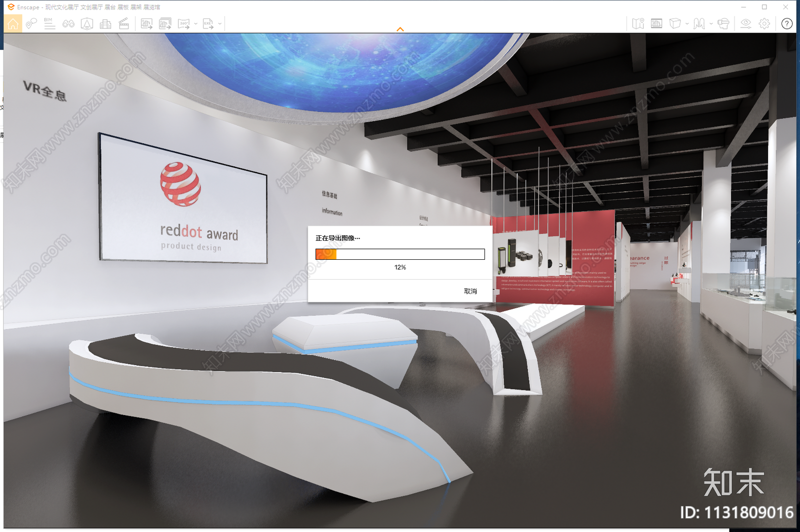Expand the cube projection dropdown arrow
The width and height of the screenshot is (800, 532).
point(687,23)
